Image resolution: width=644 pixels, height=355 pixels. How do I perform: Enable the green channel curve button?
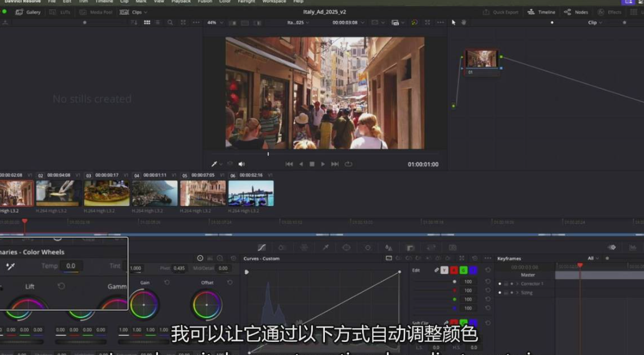coord(463,270)
